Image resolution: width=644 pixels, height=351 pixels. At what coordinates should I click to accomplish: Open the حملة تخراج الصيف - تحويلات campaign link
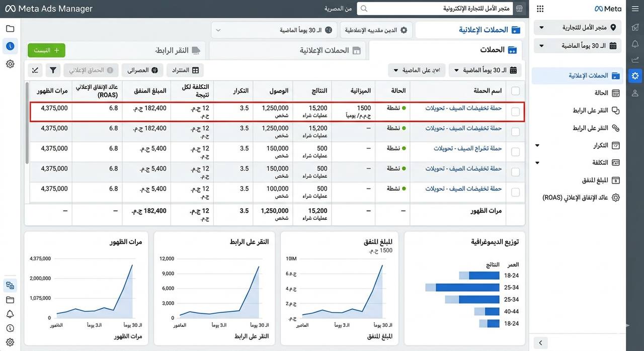click(x=468, y=148)
